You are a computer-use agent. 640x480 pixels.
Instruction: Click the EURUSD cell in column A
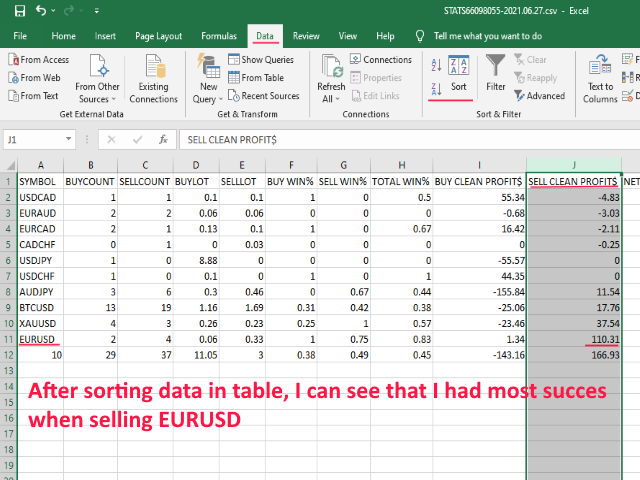pyautogui.click(x=40, y=339)
